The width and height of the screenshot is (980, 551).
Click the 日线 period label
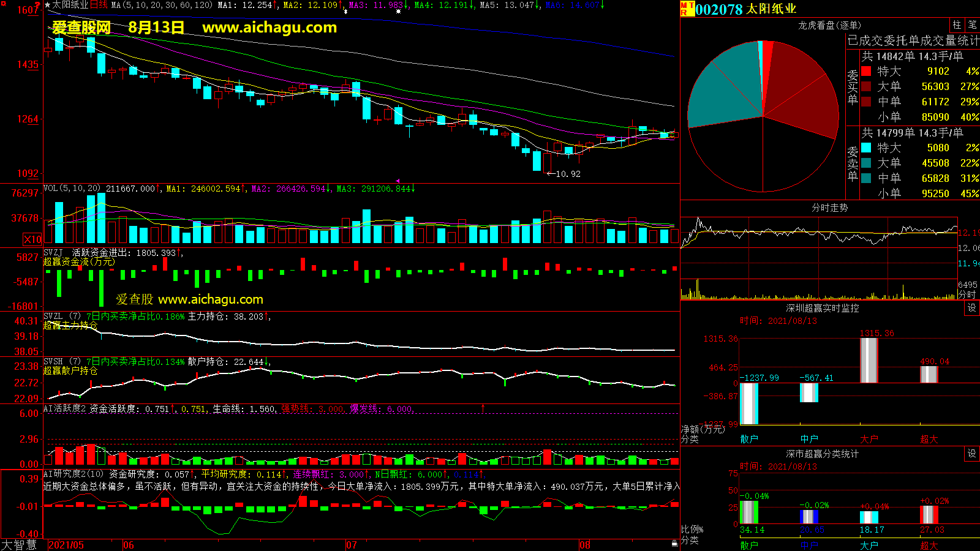coord(99,5)
